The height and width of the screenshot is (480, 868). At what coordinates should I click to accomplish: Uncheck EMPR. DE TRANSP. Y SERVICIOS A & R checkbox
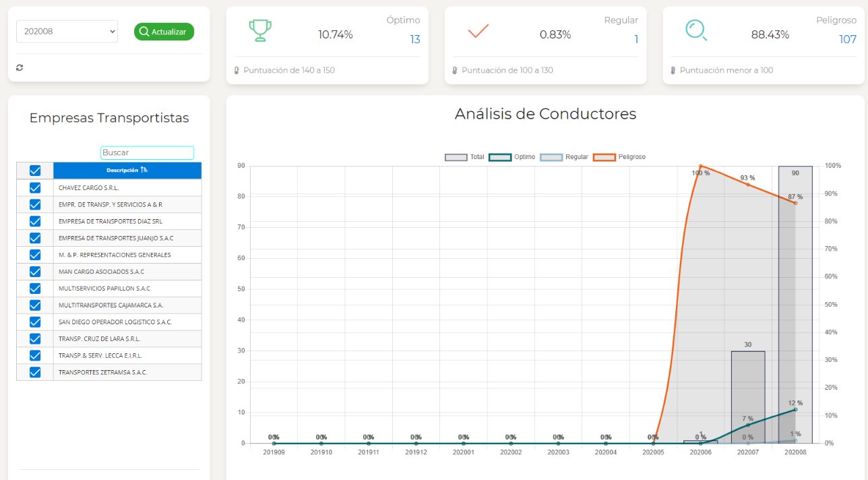35,204
